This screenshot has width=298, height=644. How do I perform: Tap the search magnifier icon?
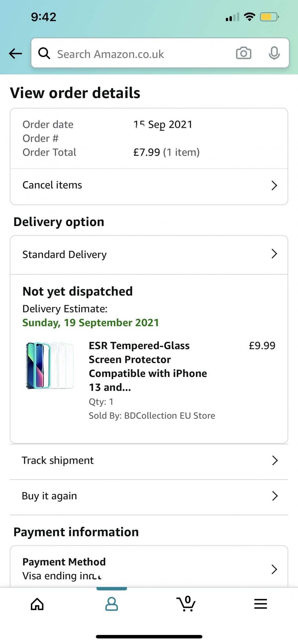pyautogui.click(x=44, y=53)
